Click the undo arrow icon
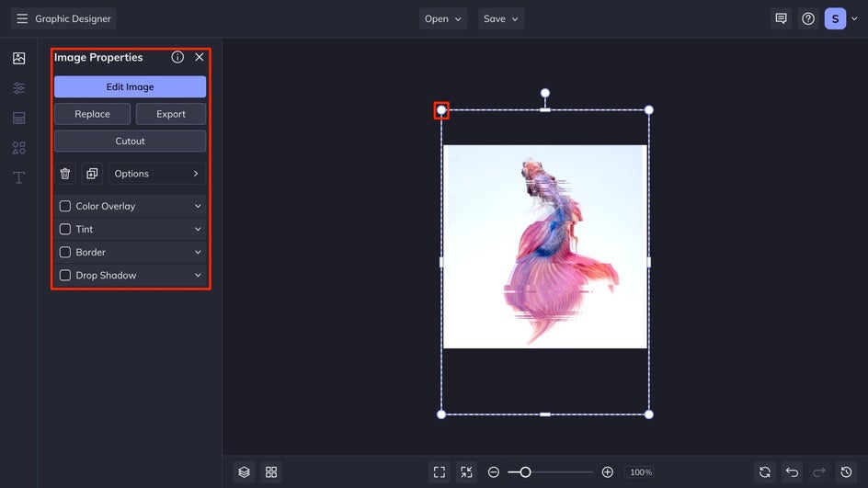868x488 pixels. tap(792, 471)
